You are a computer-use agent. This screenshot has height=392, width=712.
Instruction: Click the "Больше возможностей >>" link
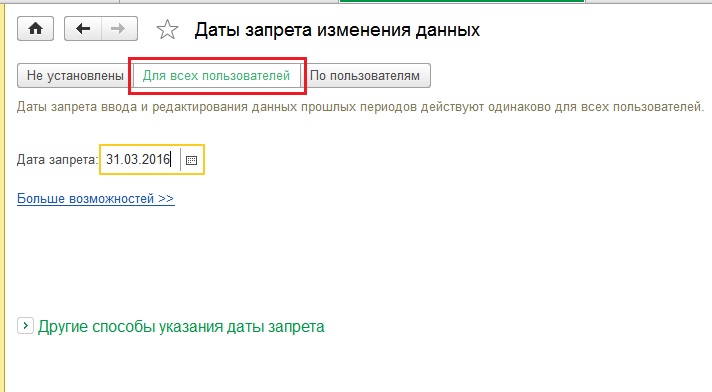pos(95,199)
